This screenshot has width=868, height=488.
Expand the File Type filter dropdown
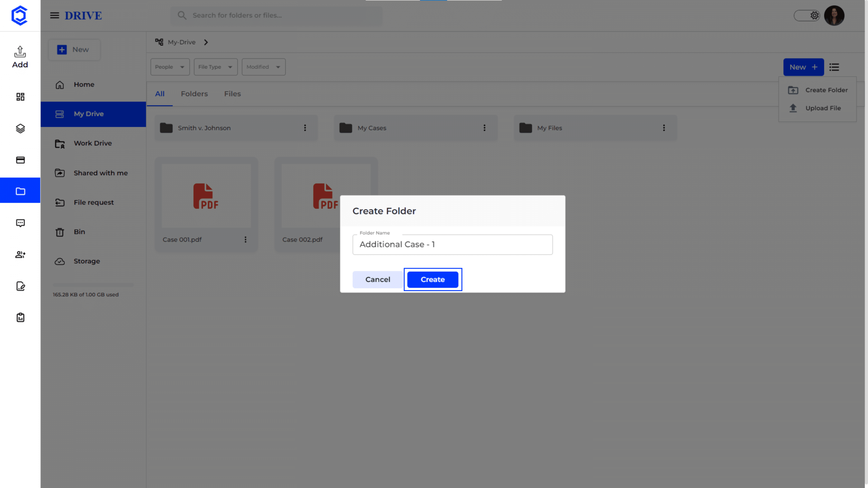(x=216, y=67)
